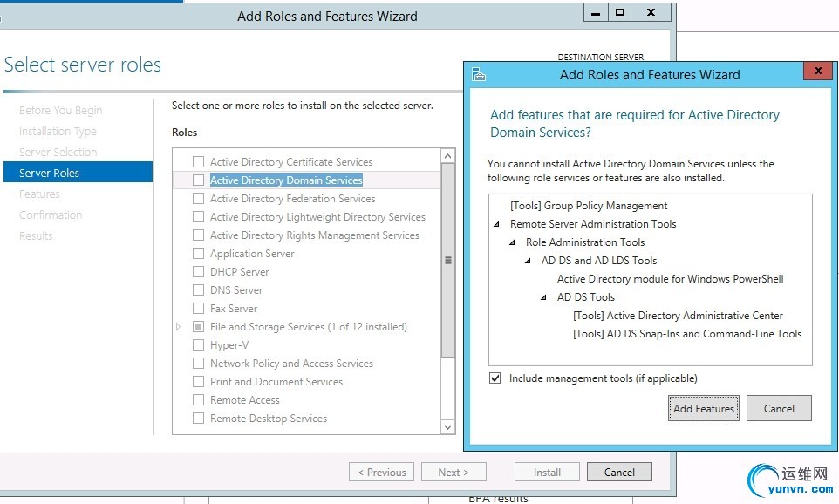Viewport: 839px width, 504px height.
Task: Enable the DNS Server role checkbox
Action: point(199,290)
